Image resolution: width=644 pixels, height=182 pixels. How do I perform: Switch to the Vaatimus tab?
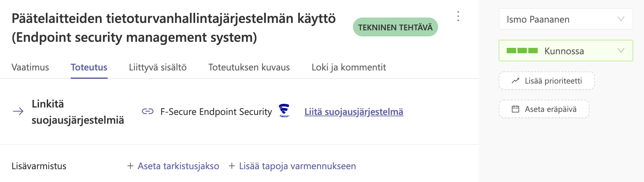point(30,67)
